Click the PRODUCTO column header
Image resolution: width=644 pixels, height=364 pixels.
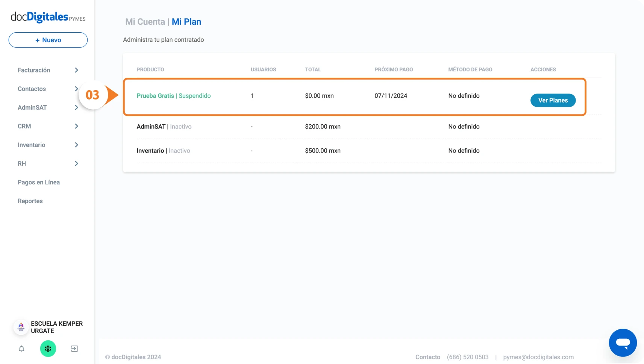(x=150, y=69)
